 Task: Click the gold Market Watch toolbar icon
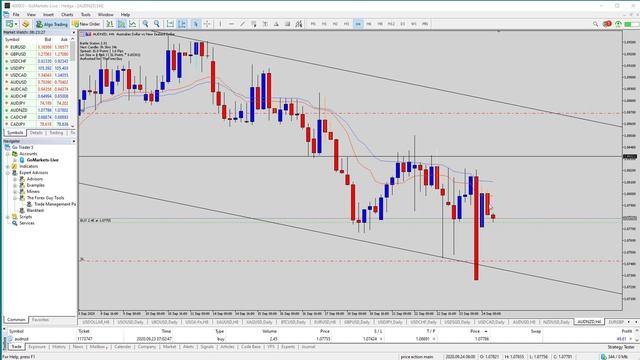pyautogui.click(x=26, y=24)
